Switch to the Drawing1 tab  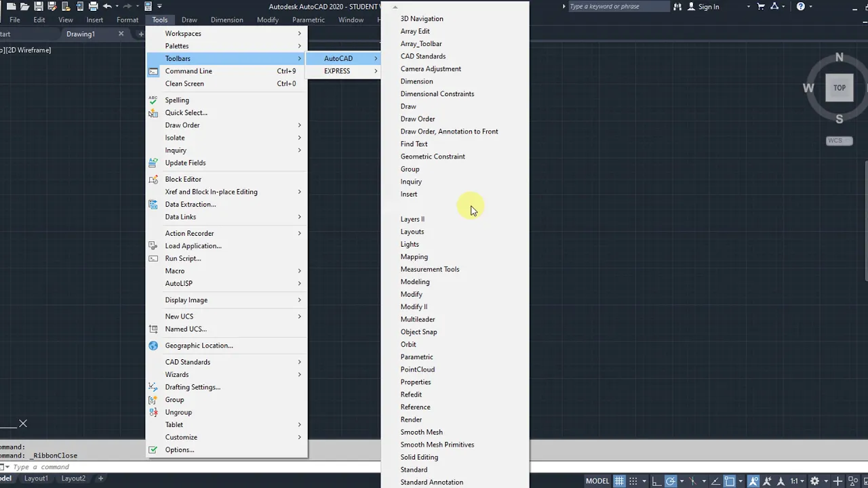coord(81,34)
